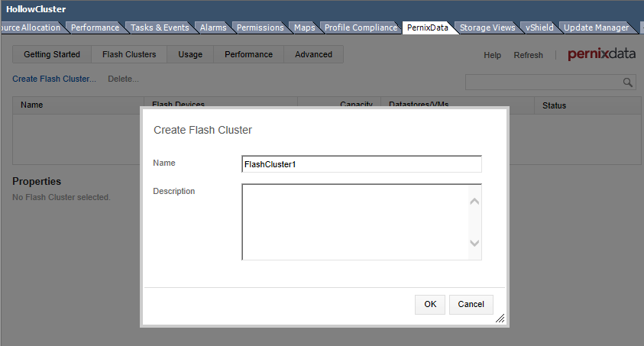Cancel the Create Flash Cluster dialog
Screen dimensions: 644x346
471,304
